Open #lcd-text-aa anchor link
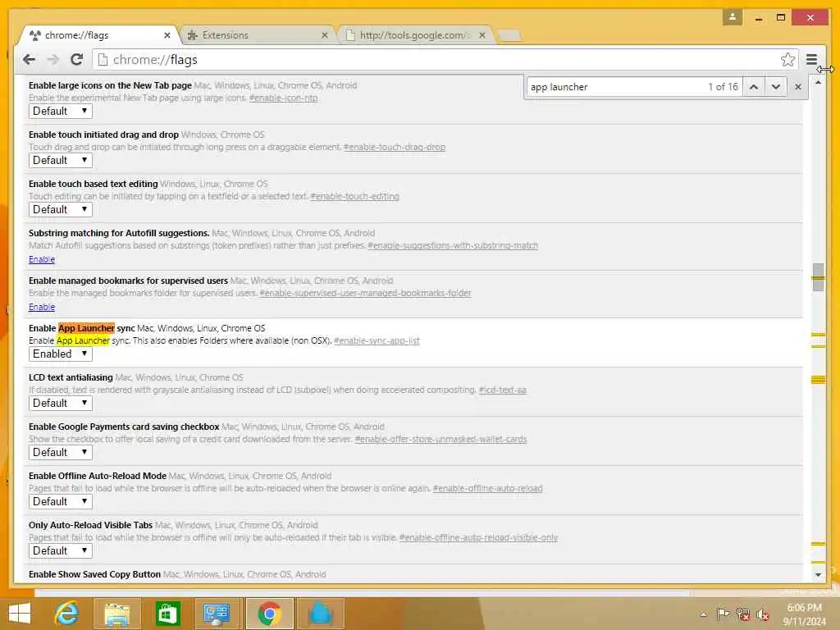Screen dimensions: 840x630 pos(503,390)
